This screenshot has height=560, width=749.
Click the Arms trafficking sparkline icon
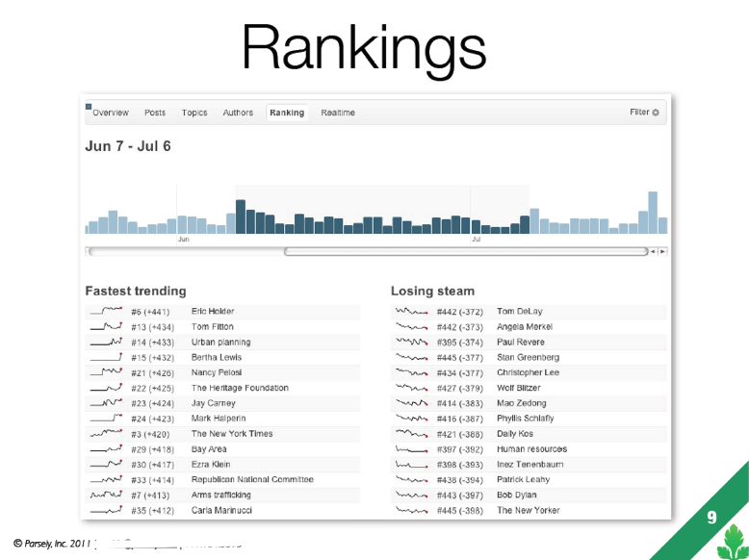107,495
